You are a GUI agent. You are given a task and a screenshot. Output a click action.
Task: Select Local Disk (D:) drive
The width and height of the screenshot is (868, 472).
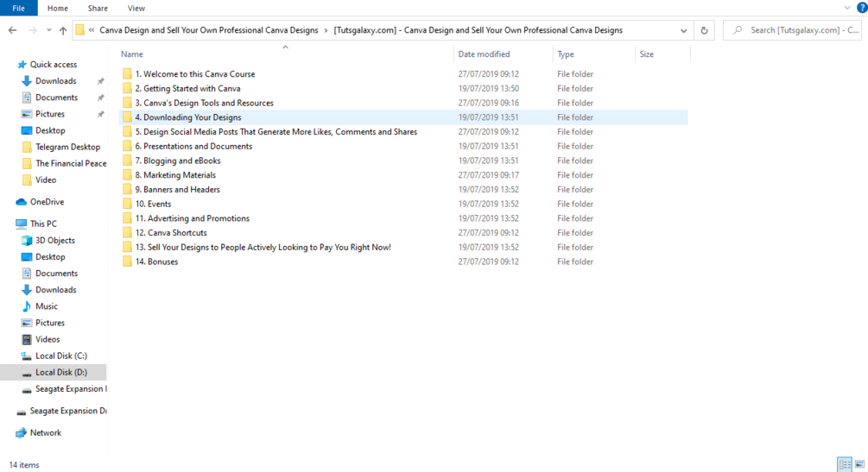(61, 373)
